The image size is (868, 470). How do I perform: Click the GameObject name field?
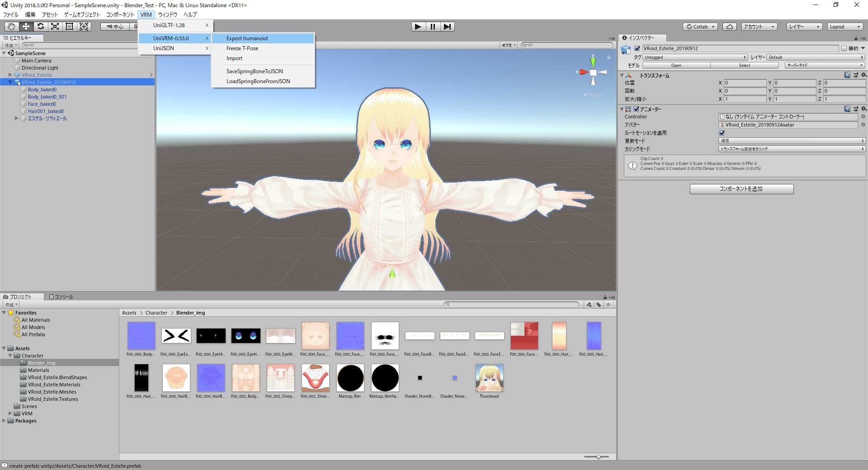[741, 48]
